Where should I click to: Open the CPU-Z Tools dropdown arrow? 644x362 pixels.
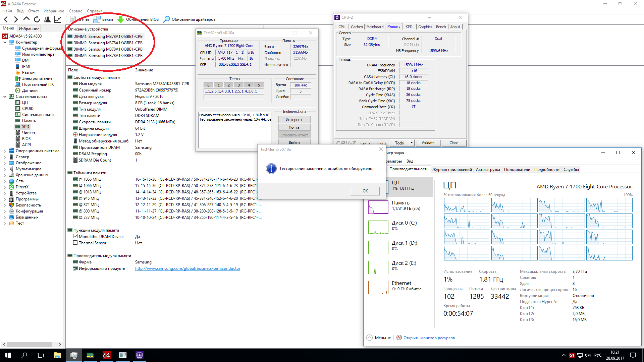click(412, 143)
